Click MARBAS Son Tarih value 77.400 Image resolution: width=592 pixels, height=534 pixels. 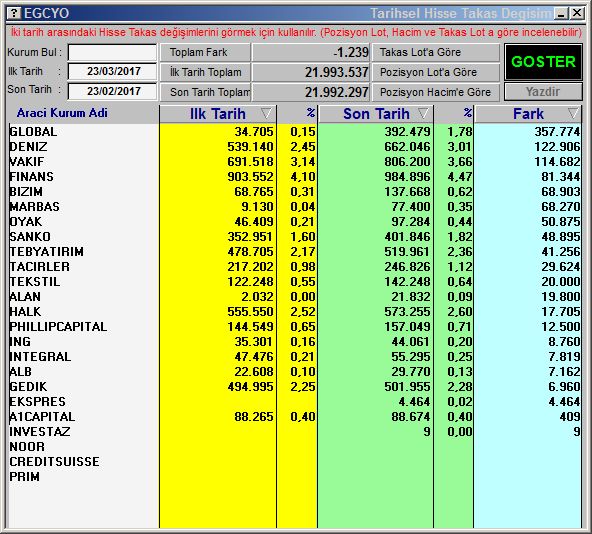pyautogui.click(x=411, y=207)
